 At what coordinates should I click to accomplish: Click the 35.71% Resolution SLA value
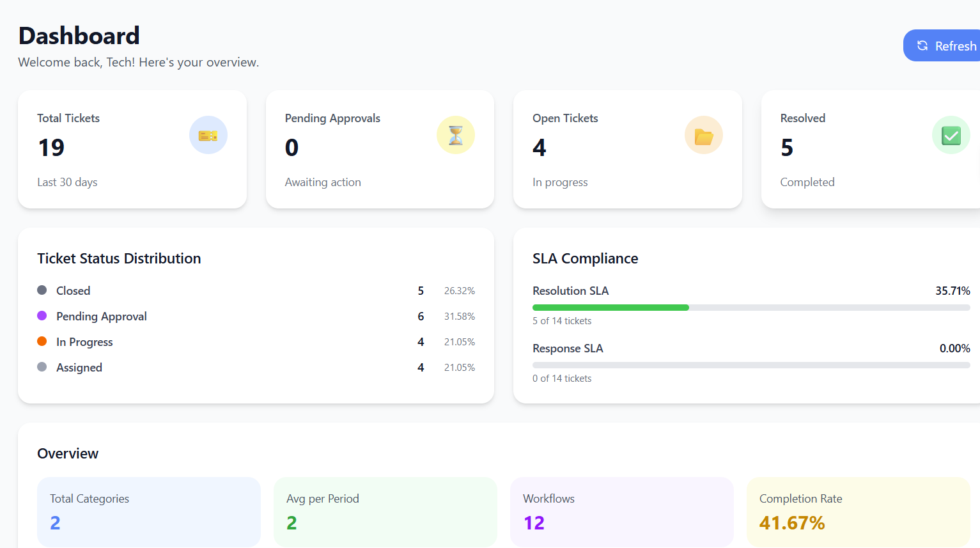pos(953,291)
